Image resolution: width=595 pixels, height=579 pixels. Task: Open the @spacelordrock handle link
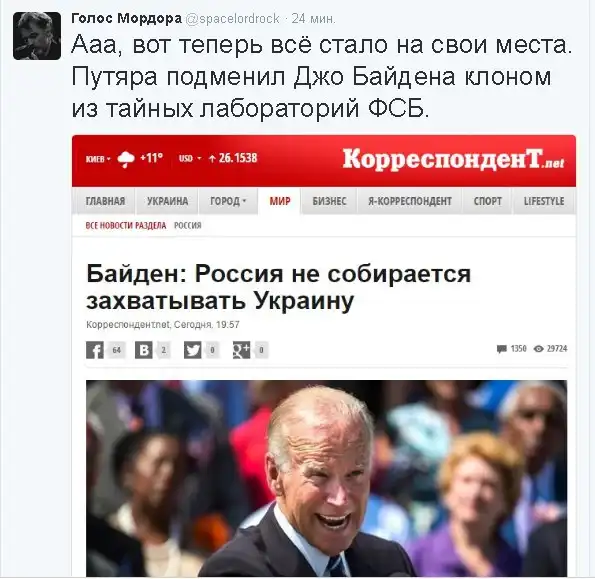tap(232, 19)
